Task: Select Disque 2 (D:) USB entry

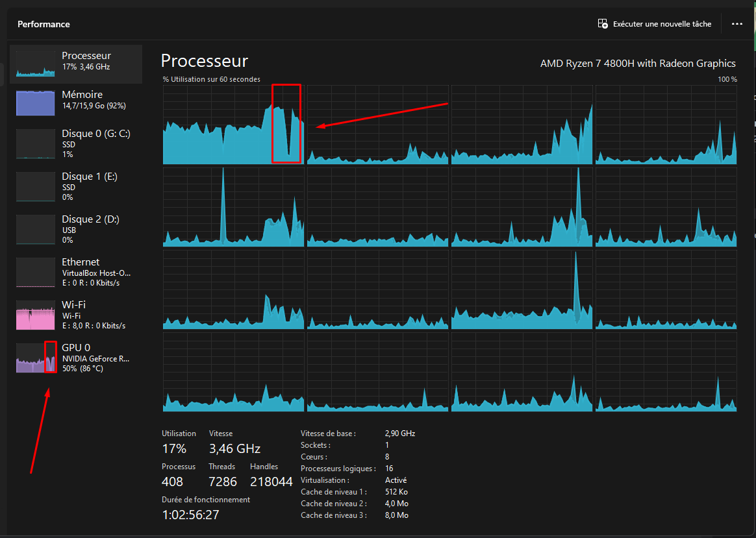Action: 90,228
